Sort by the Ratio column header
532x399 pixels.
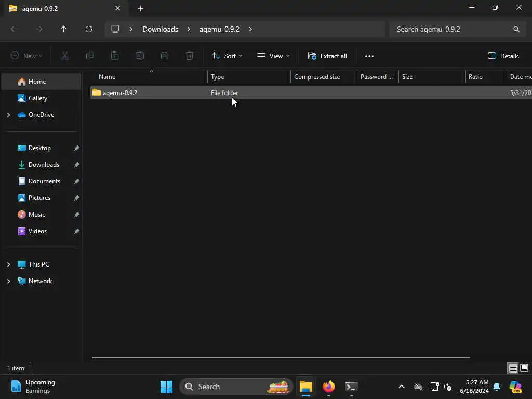coord(486,77)
